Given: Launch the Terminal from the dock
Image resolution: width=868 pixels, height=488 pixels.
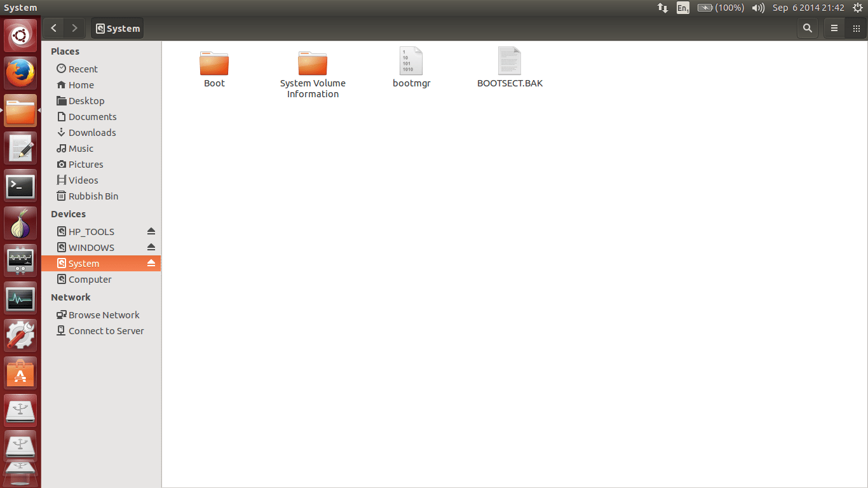Looking at the screenshot, I should [20, 186].
